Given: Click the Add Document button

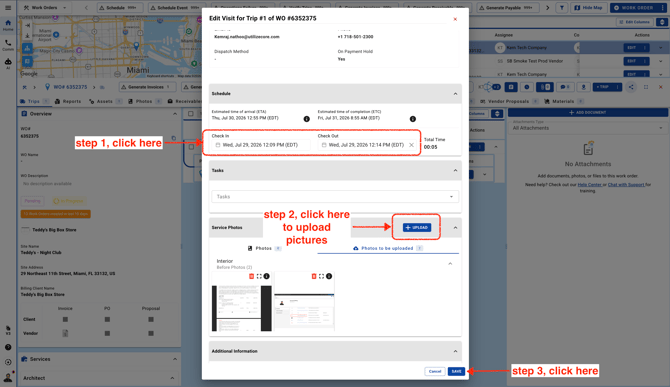Looking at the screenshot, I should click(588, 112).
